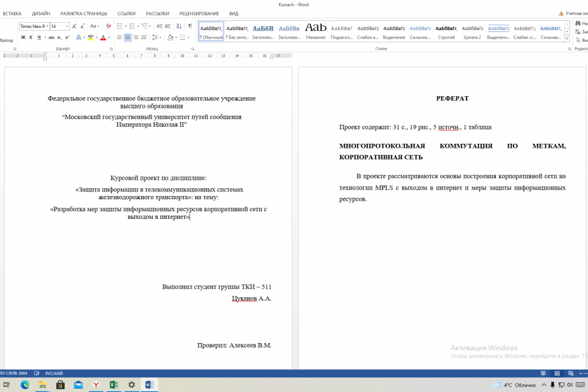Open ДИЗАЙН ribbon tab
Viewport: 588px width, 392px height.
(41, 14)
